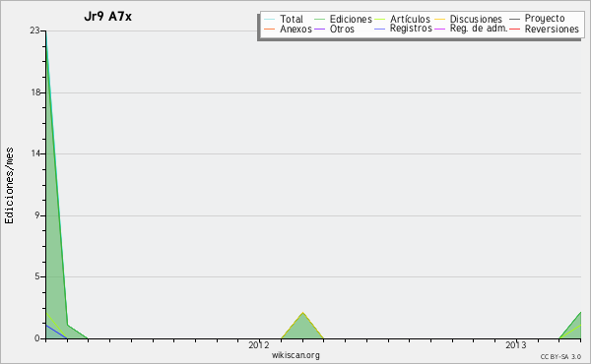Click the 'wikiscan.org' caption
591x364 pixels.
295,355
